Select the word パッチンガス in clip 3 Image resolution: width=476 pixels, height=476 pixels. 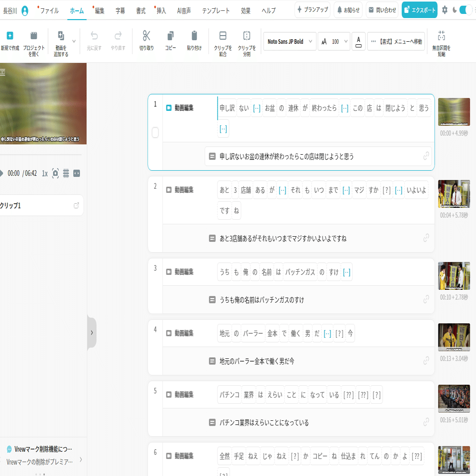click(300, 272)
